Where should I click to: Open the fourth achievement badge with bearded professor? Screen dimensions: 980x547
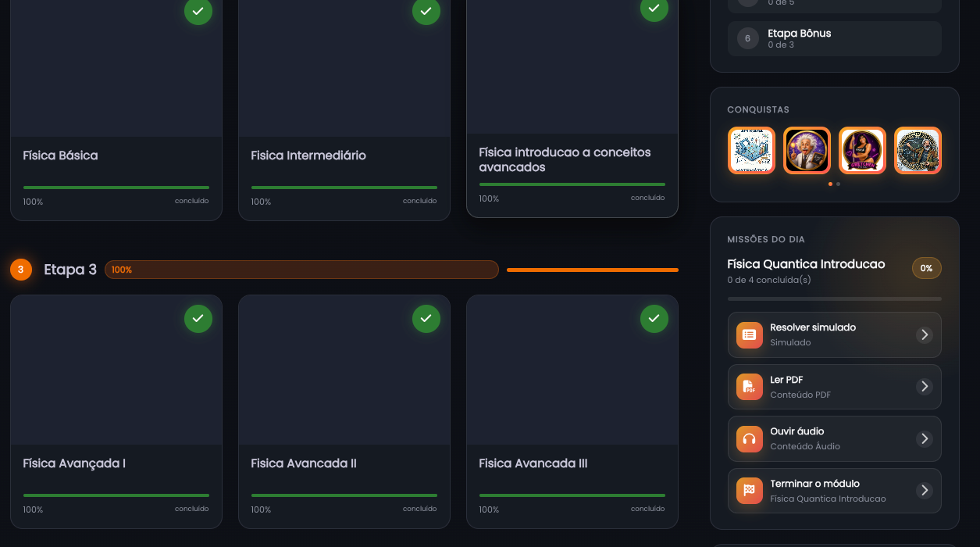pyautogui.click(x=918, y=151)
